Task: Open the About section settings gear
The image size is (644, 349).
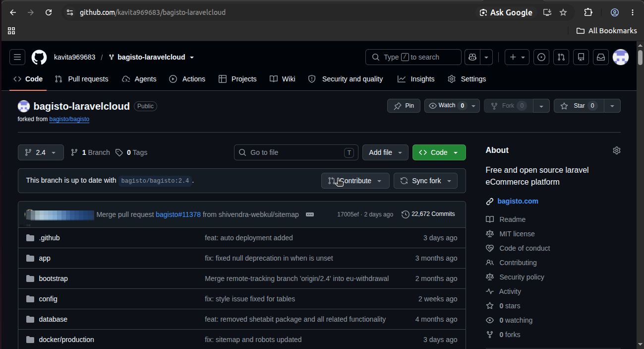Action: [x=617, y=150]
